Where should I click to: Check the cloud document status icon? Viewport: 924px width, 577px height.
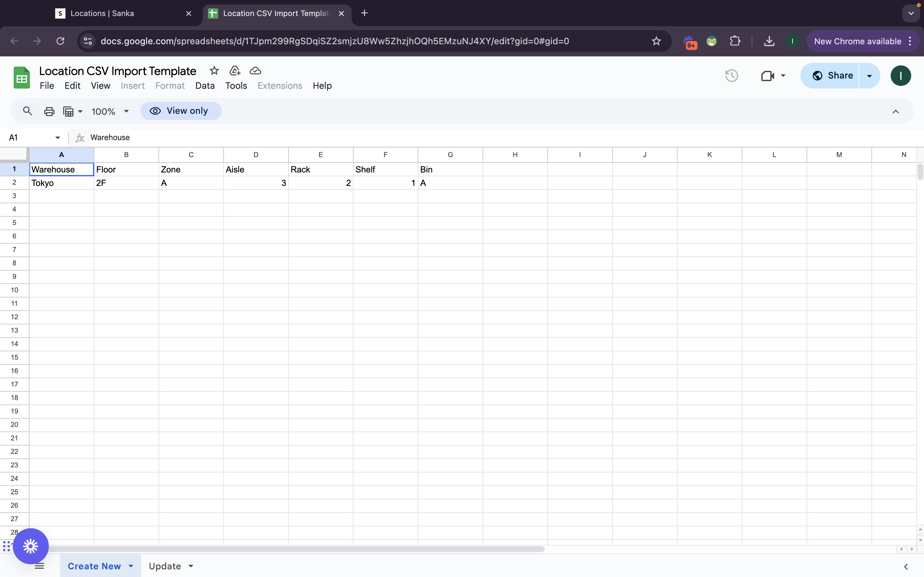click(255, 71)
